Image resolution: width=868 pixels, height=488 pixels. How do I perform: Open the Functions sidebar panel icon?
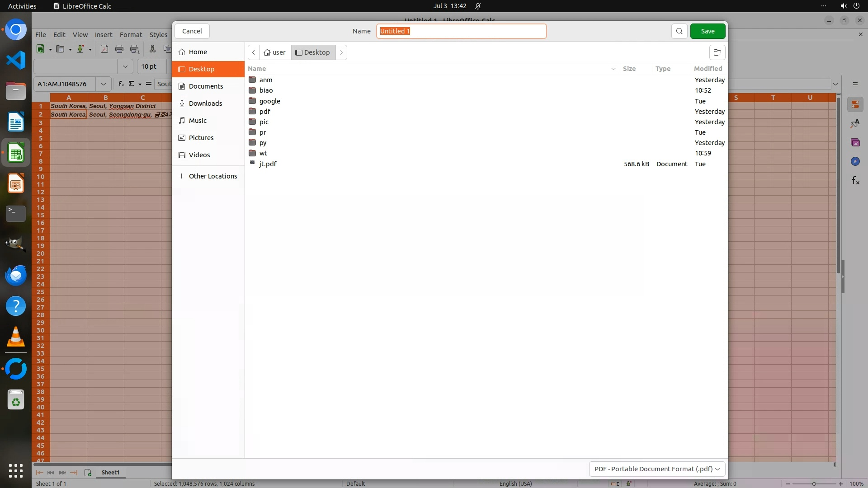tap(855, 181)
